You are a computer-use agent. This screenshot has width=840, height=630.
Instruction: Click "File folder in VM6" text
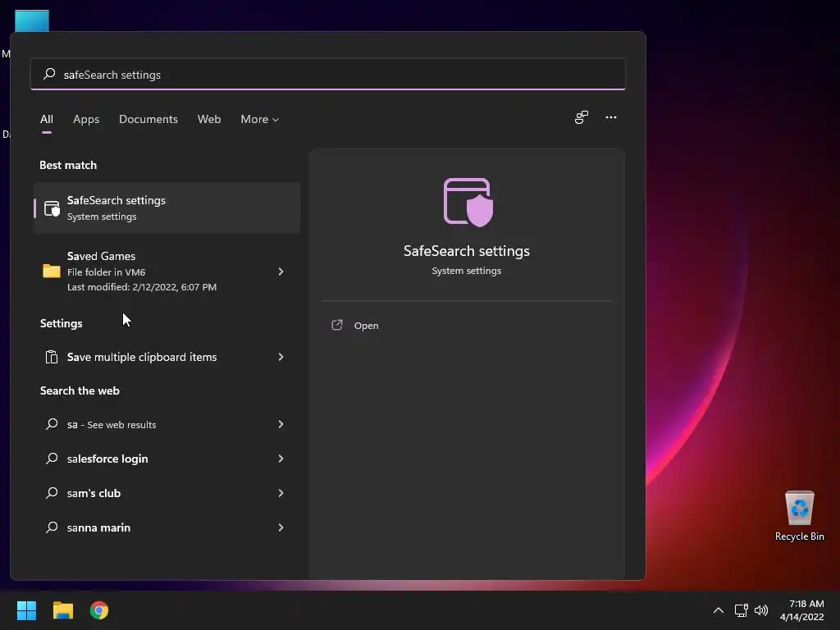point(106,272)
